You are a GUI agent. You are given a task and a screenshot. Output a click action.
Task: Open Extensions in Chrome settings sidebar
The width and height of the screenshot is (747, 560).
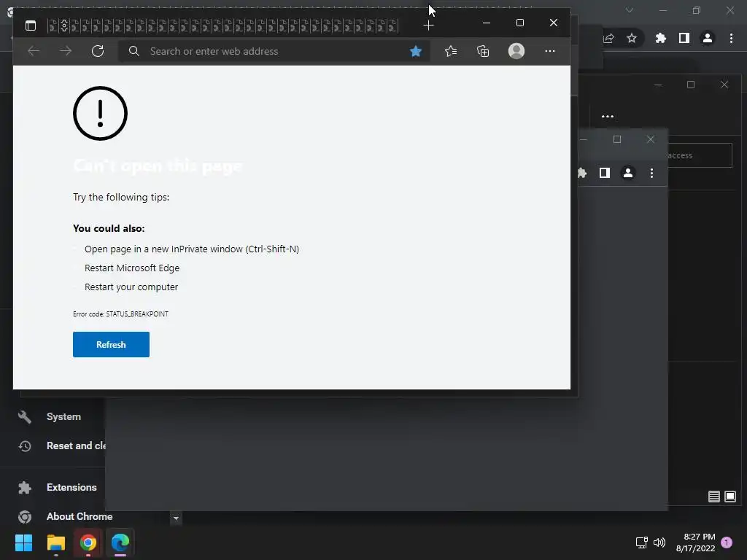pos(71,487)
